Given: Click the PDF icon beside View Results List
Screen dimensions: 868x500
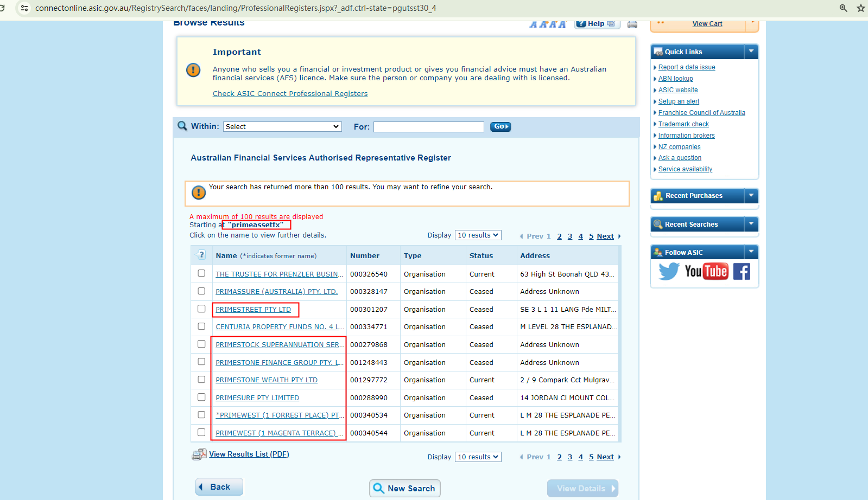Looking at the screenshot, I should coord(199,454).
